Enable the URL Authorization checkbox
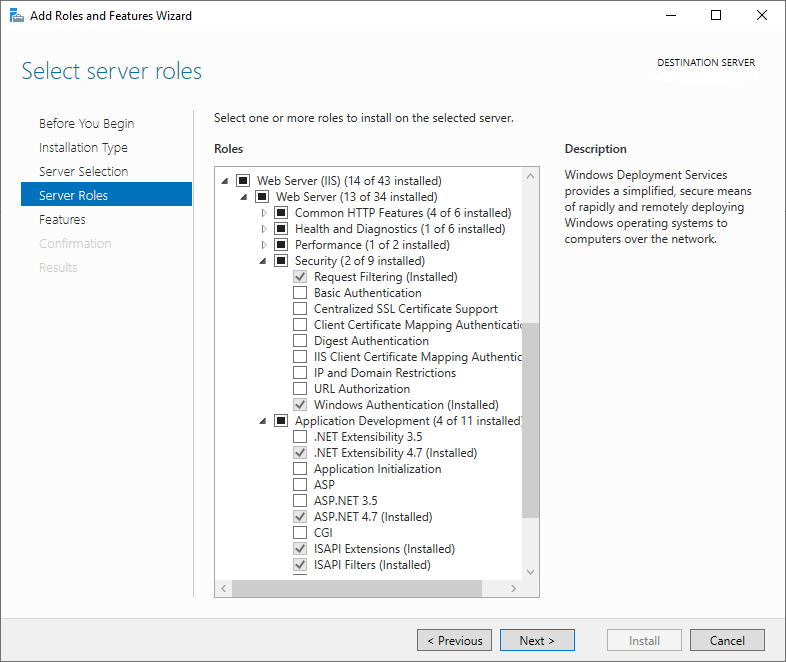Image resolution: width=786 pixels, height=662 pixels. tap(300, 389)
